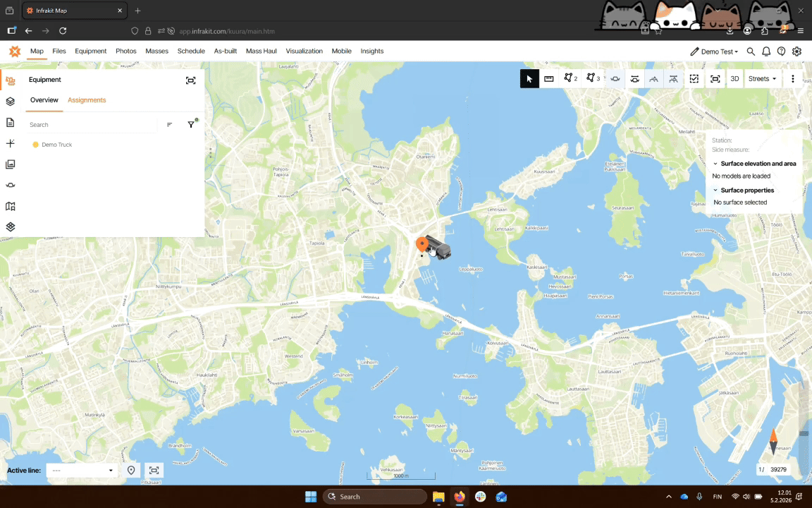This screenshot has height=508, width=812.
Task: Switch map to 3D view
Action: [x=734, y=79]
